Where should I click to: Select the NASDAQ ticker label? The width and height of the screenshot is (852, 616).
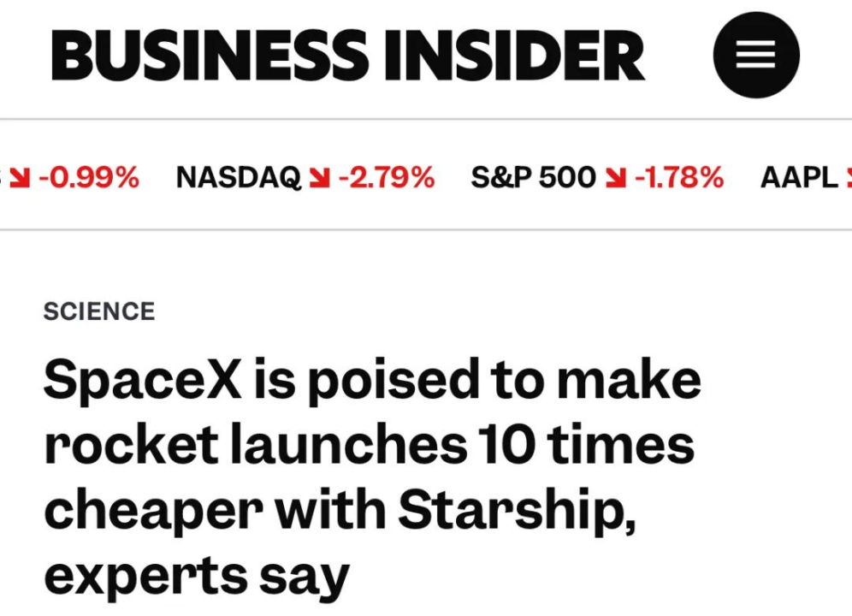[x=239, y=178]
